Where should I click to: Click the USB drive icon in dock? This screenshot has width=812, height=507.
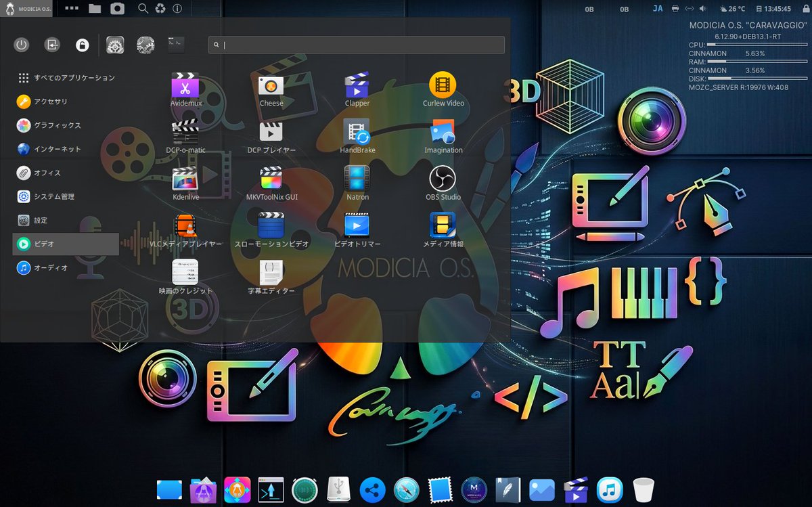point(338,489)
